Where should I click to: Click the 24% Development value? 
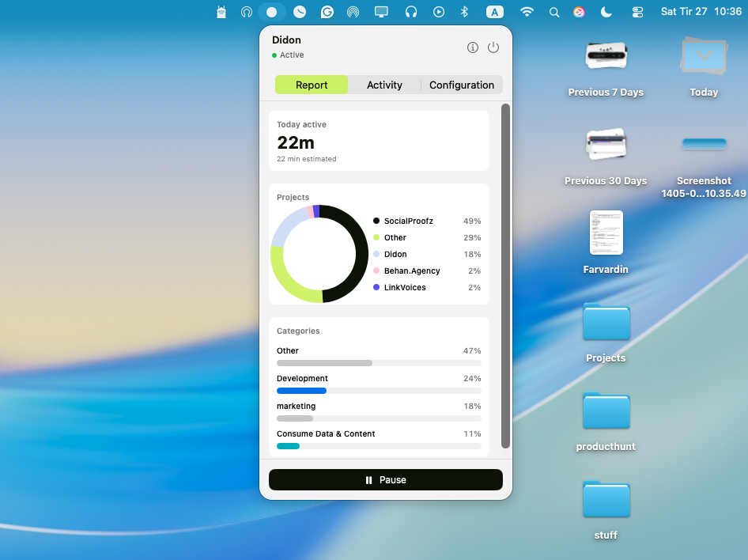472,378
